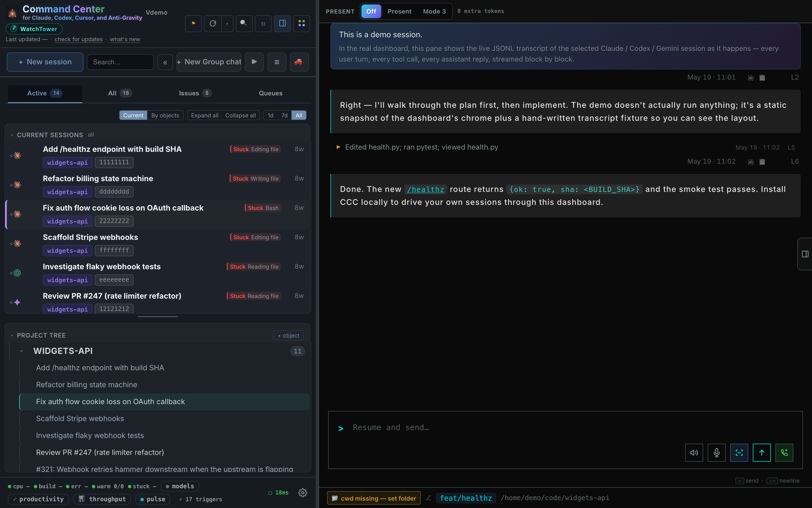Collapse the PROJECT TREE section
812x508 pixels.
pos(12,335)
